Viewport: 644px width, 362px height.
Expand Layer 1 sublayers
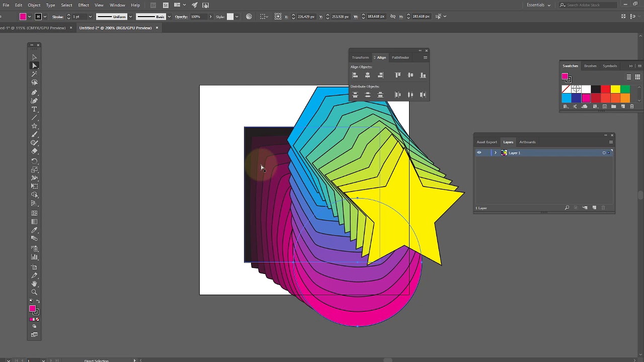[496, 153]
